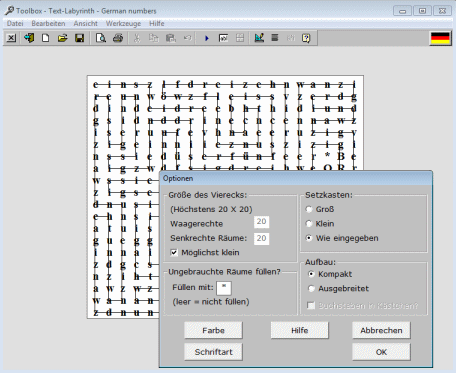Open the Ansicht menu
This screenshot has height=373, width=456.
coord(86,24)
